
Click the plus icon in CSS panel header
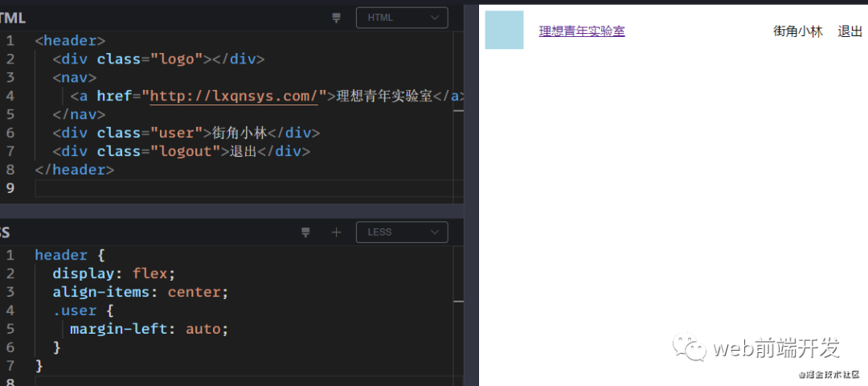coord(336,232)
